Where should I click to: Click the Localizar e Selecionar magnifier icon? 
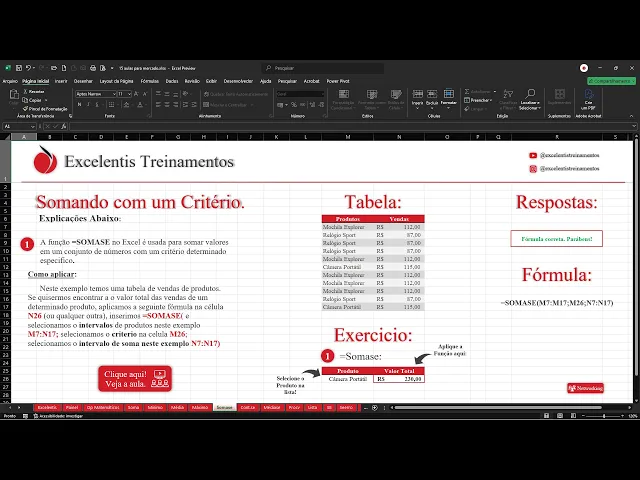point(530,94)
